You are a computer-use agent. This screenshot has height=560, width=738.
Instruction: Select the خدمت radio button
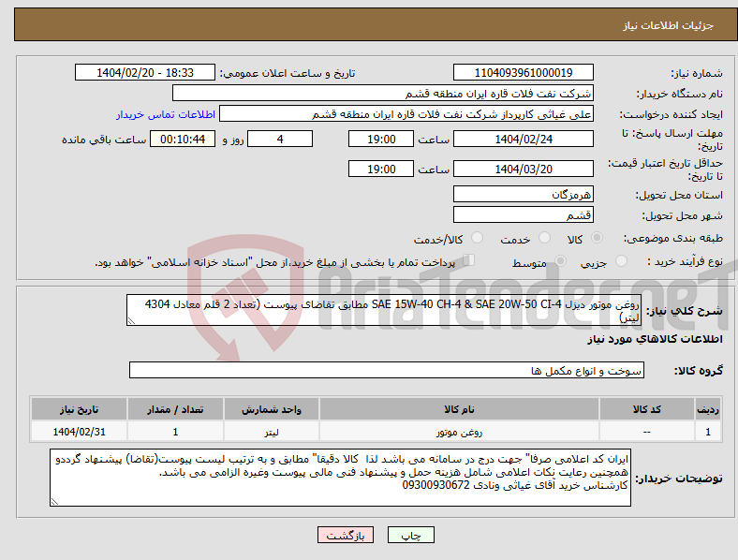[544, 238]
